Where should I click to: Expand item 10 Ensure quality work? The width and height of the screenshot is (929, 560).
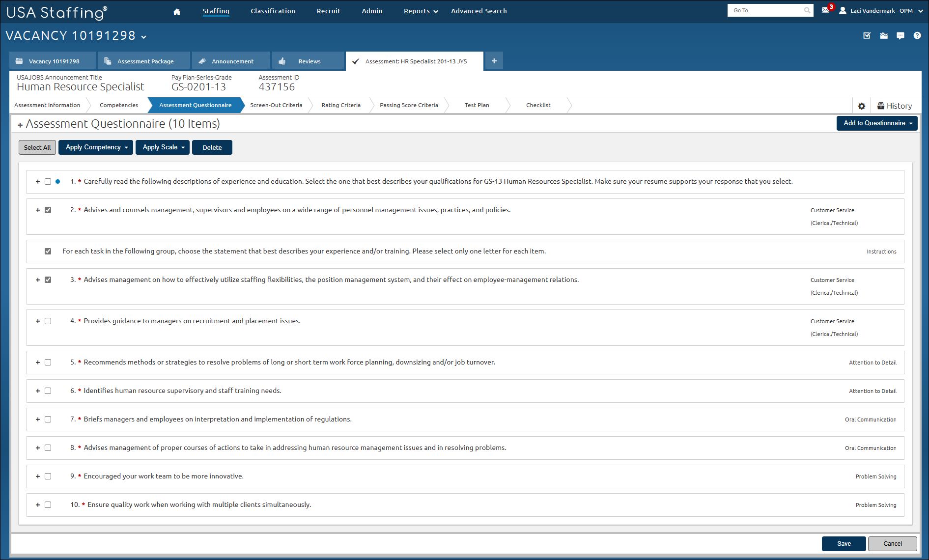38,505
